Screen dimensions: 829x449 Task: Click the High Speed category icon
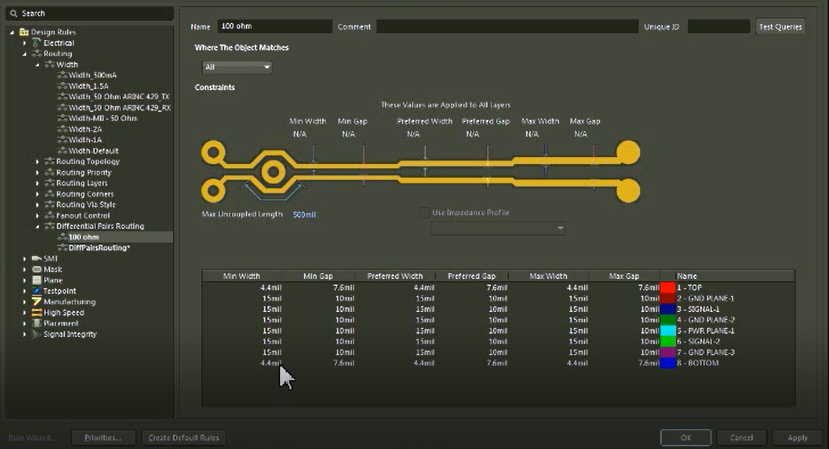pos(36,313)
